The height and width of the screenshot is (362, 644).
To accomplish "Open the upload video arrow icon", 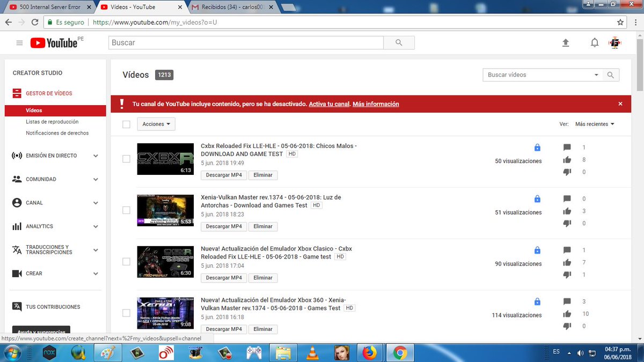I will (565, 43).
